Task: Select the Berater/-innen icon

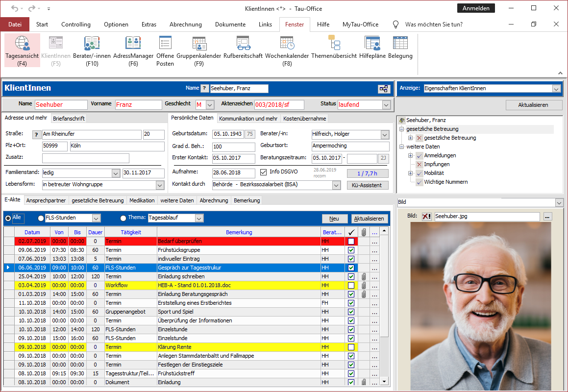Action: [x=92, y=49]
